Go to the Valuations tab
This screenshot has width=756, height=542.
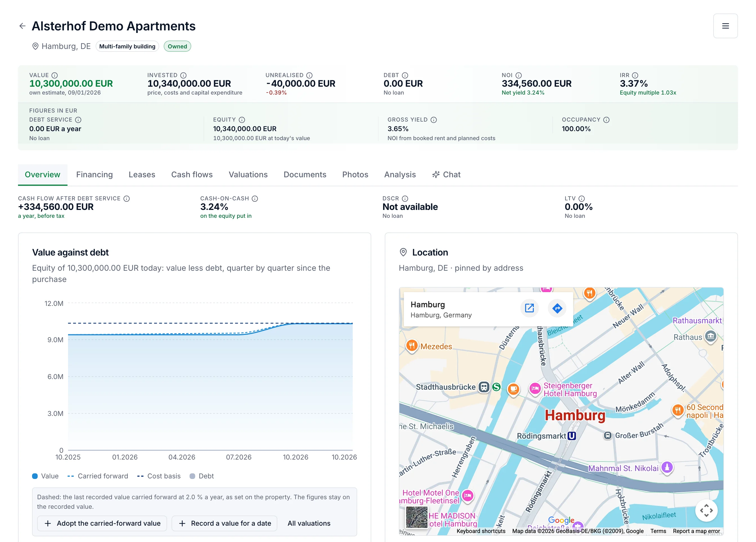click(x=248, y=175)
